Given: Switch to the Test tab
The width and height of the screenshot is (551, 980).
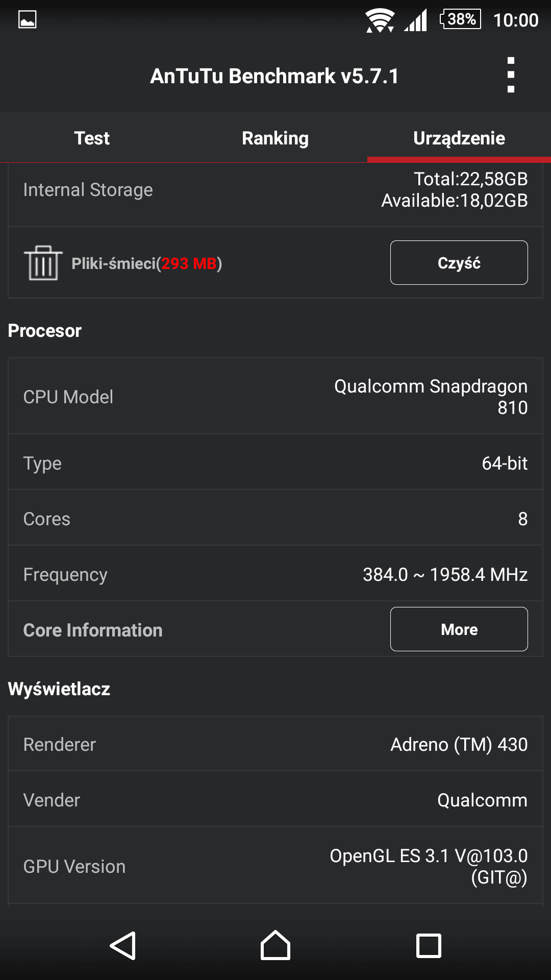Looking at the screenshot, I should click(92, 138).
